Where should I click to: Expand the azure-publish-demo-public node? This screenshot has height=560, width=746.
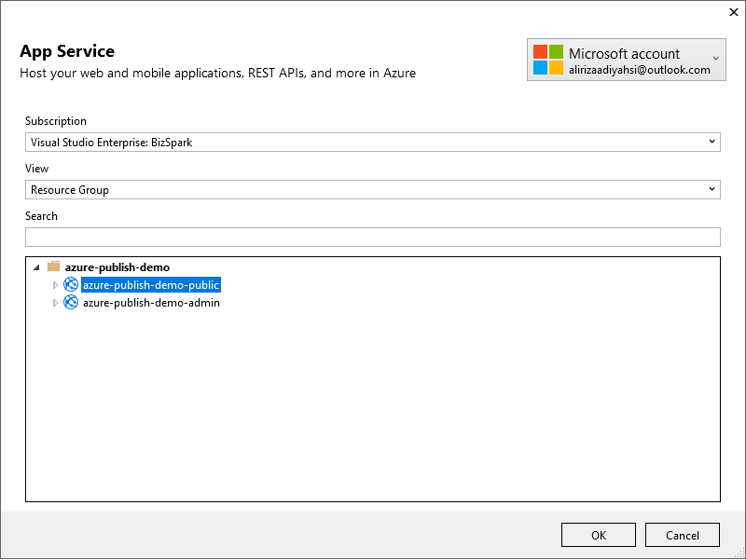coord(55,285)
